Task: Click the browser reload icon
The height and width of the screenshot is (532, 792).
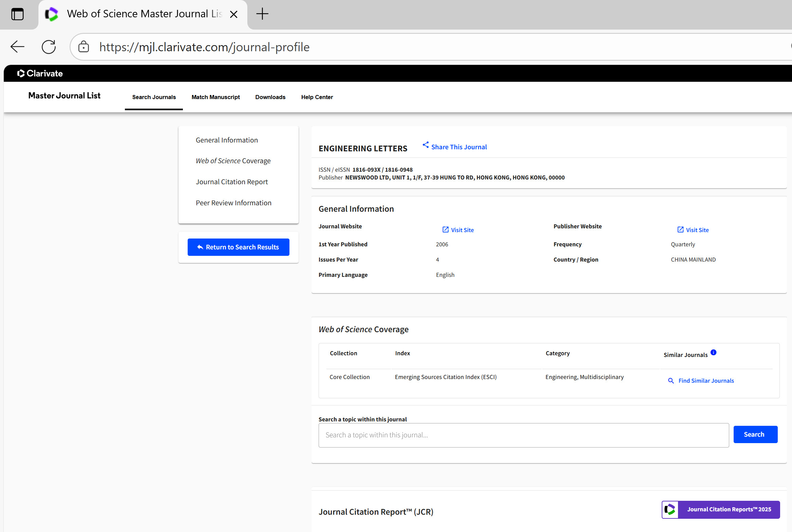Action: point(49,47)
